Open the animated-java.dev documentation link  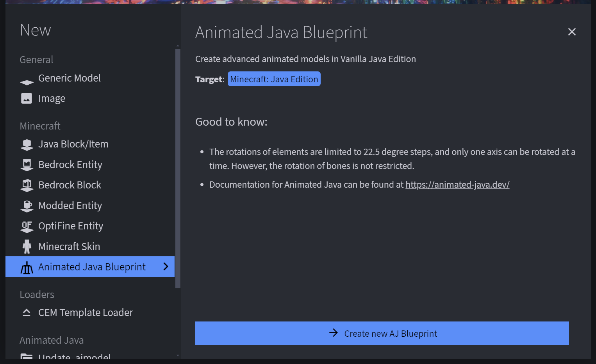tap(457, 185)
